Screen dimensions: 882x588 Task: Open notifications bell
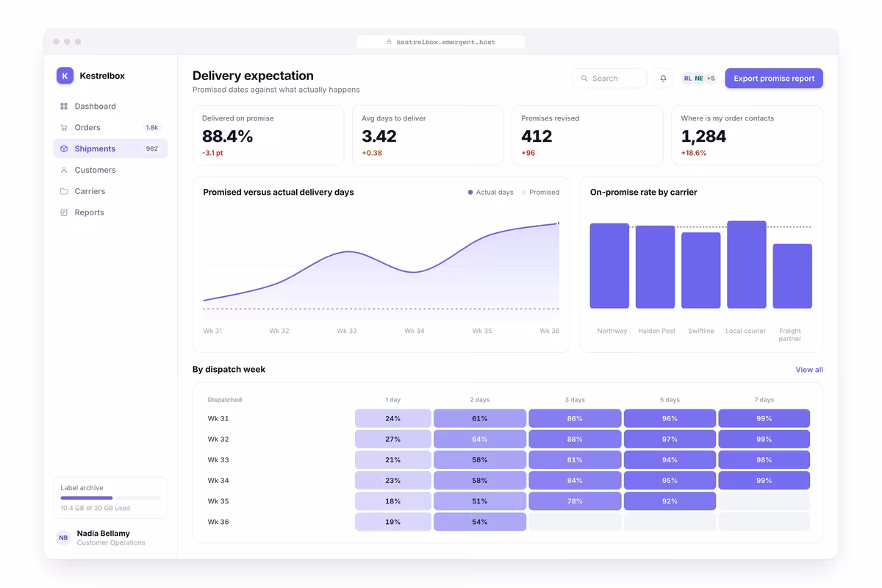click(663, 78)
